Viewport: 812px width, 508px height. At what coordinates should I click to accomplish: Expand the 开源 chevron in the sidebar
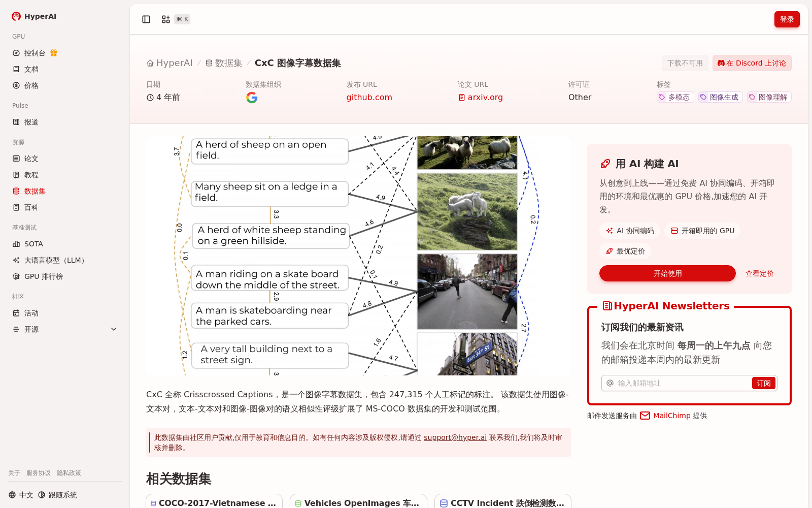coord(114,329)
